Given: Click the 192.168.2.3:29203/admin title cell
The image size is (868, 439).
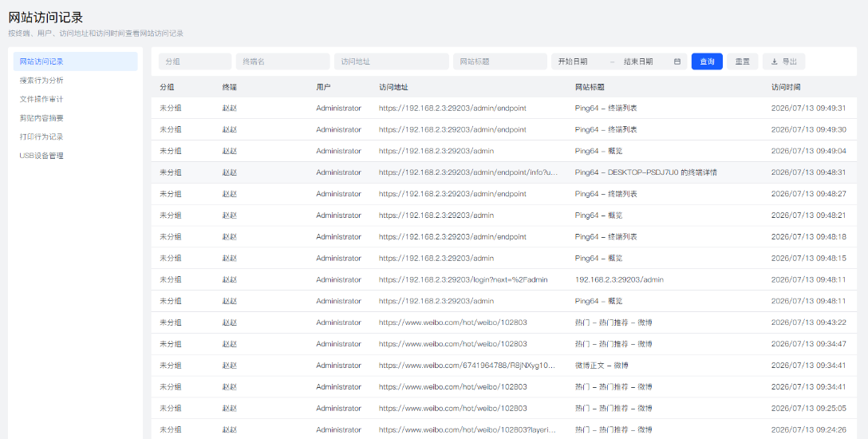Looking at the screenshot, I should [619, 279].
